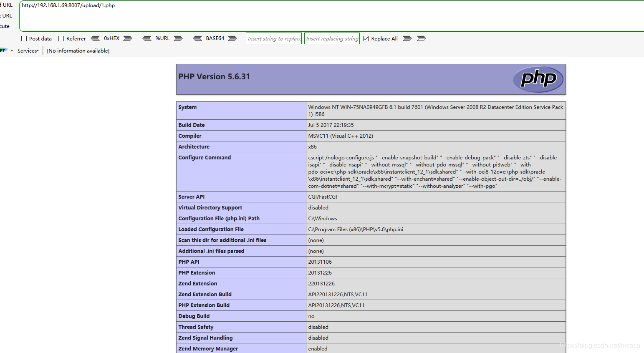Click the 'Jul 5 2017 22:19:35' value

click(331, 125)
